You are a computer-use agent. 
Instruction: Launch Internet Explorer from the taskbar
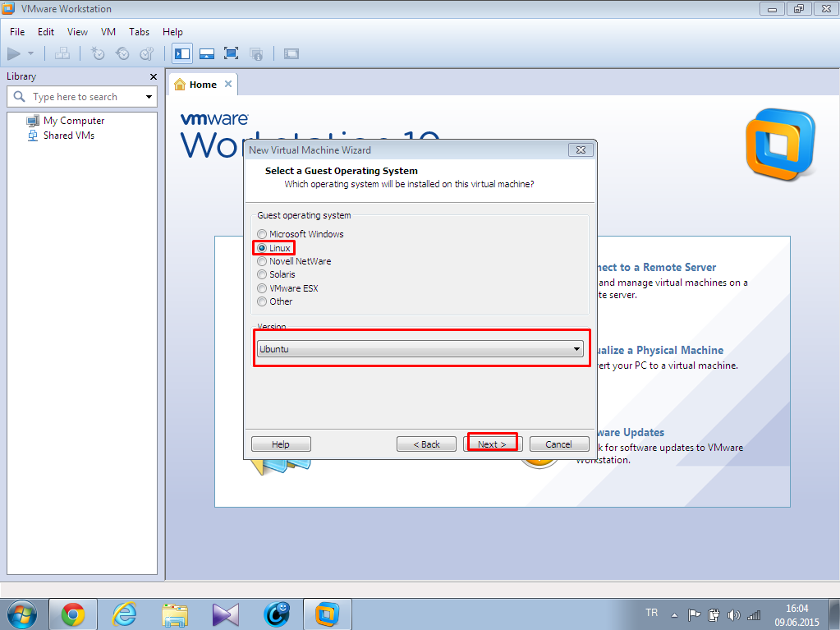click(x=124, y=614)
